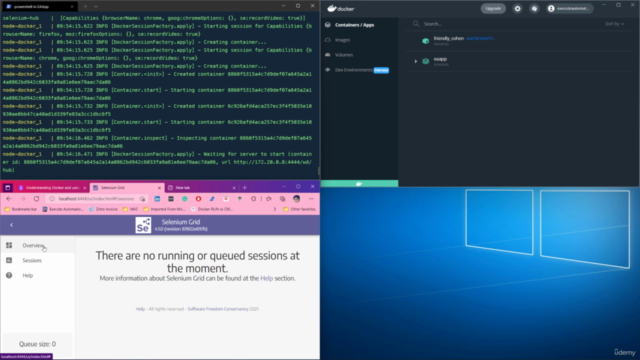Click the Images cloud icon in Docker
This screenshot has width=640, height=360.
[x=328, y=40]
